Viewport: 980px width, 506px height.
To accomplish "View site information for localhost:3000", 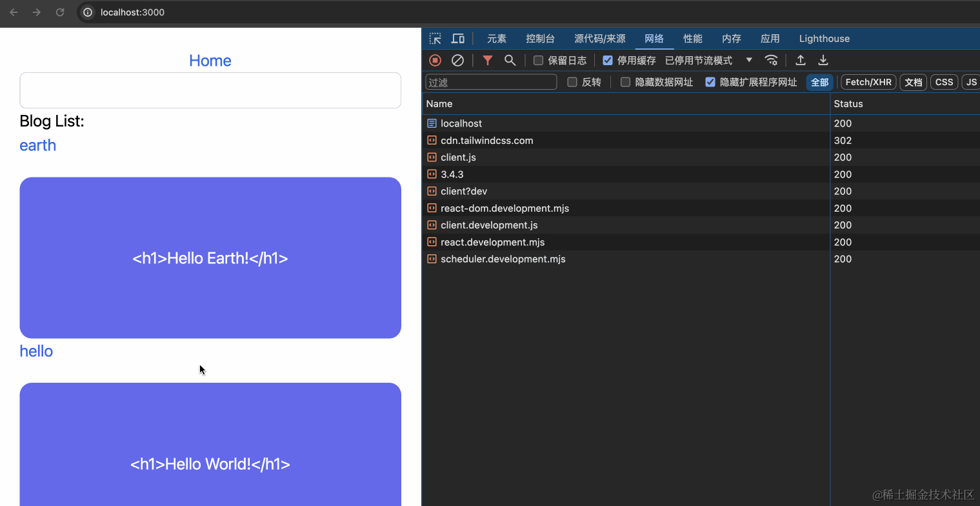I will [86, 12].
